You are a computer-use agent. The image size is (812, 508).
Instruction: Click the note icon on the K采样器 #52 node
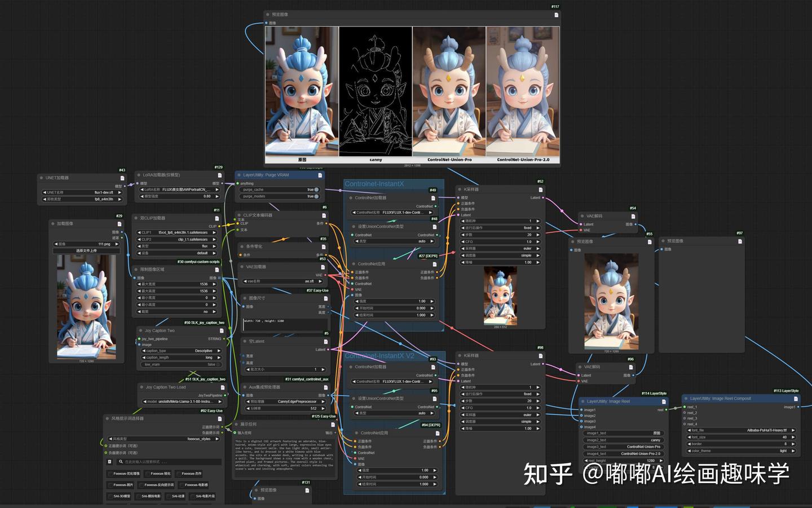point(541,189)
